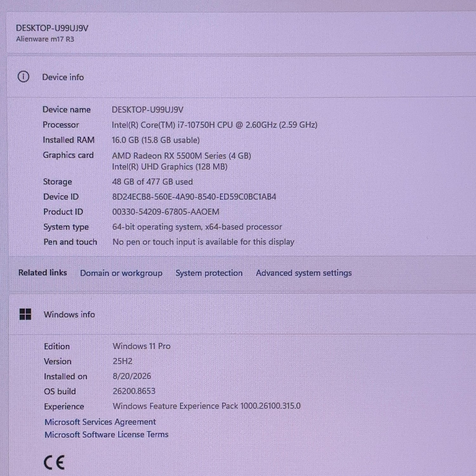Viewport: 476px width, 476px height.
Task: Click the System type label
Action: coord(66,227)
